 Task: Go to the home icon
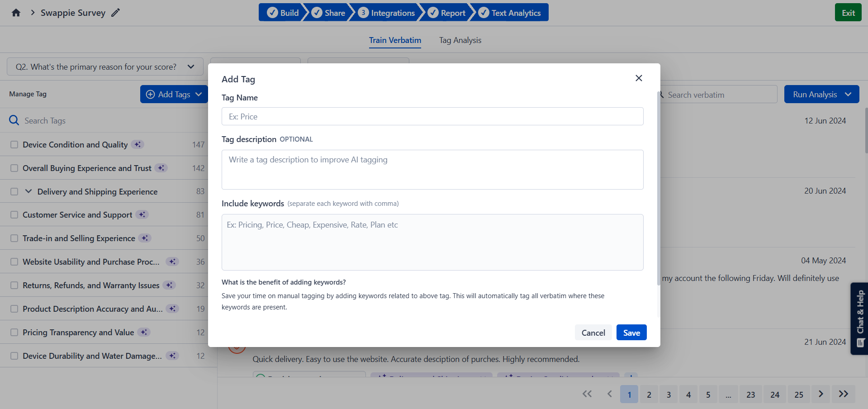(x=16, y=13)
